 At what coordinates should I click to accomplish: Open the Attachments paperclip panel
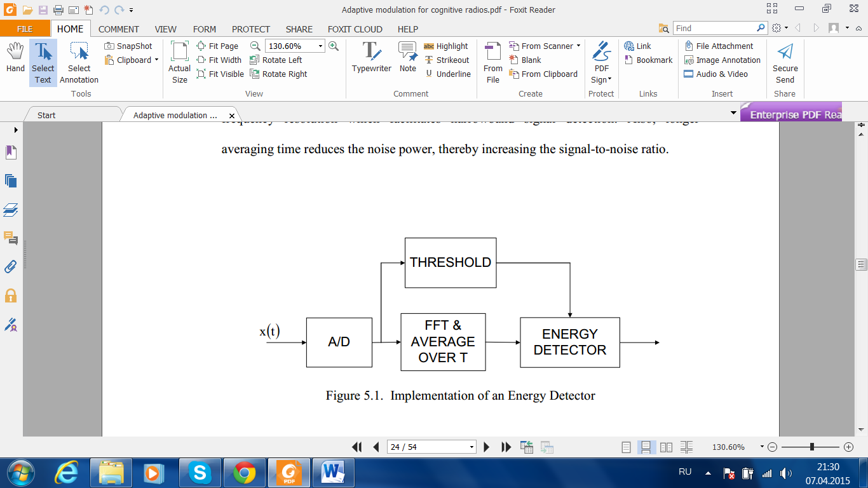point(11,267)
